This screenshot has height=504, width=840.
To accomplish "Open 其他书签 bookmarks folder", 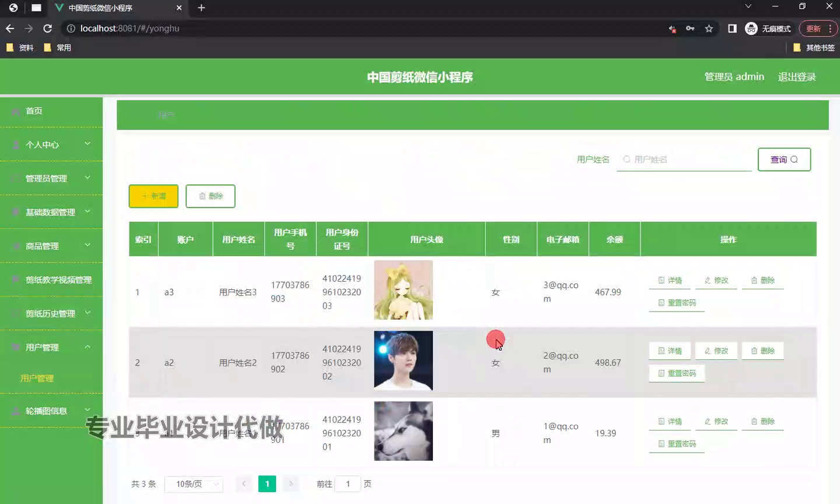I will pyautogui.click(x=814, y=48).
